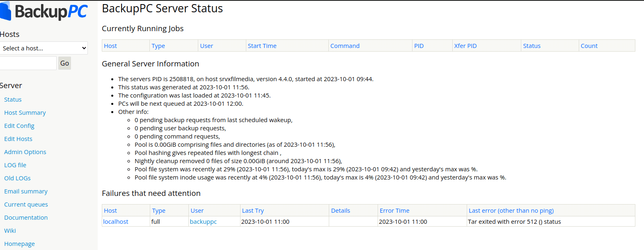644x250 pixels.
Task: Click 'Pool hashing gives repeated files' line
Action: pos(208,153)
